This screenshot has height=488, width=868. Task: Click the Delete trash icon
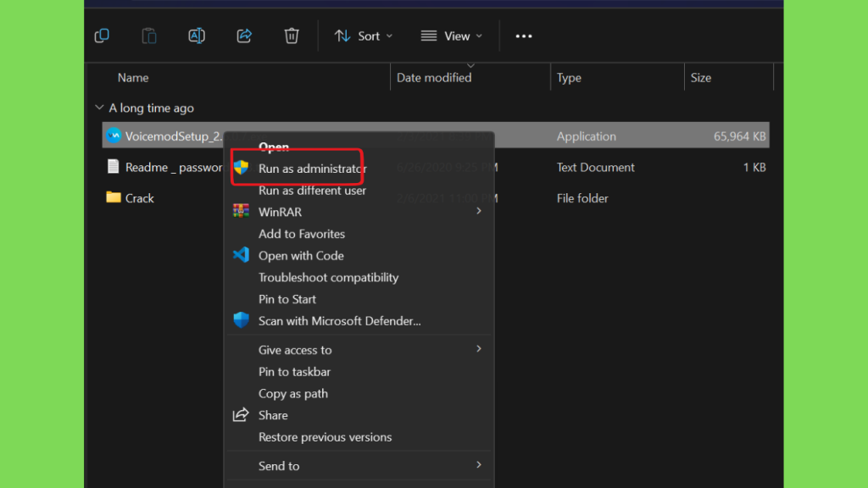click(292, 36)
